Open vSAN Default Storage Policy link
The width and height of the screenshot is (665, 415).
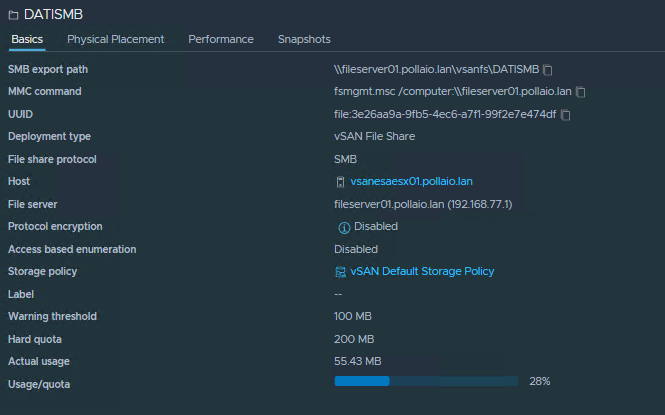click(x=422, y=271)
